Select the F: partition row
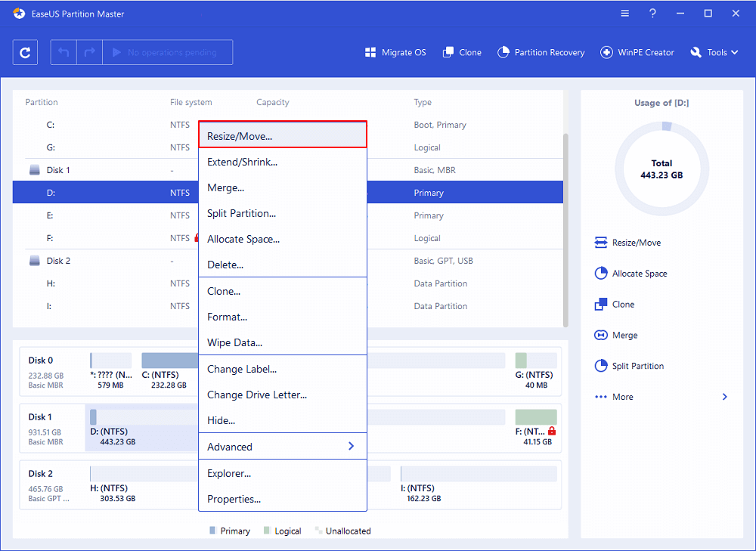This screenshot has width=756, height=551. [288, 238]
